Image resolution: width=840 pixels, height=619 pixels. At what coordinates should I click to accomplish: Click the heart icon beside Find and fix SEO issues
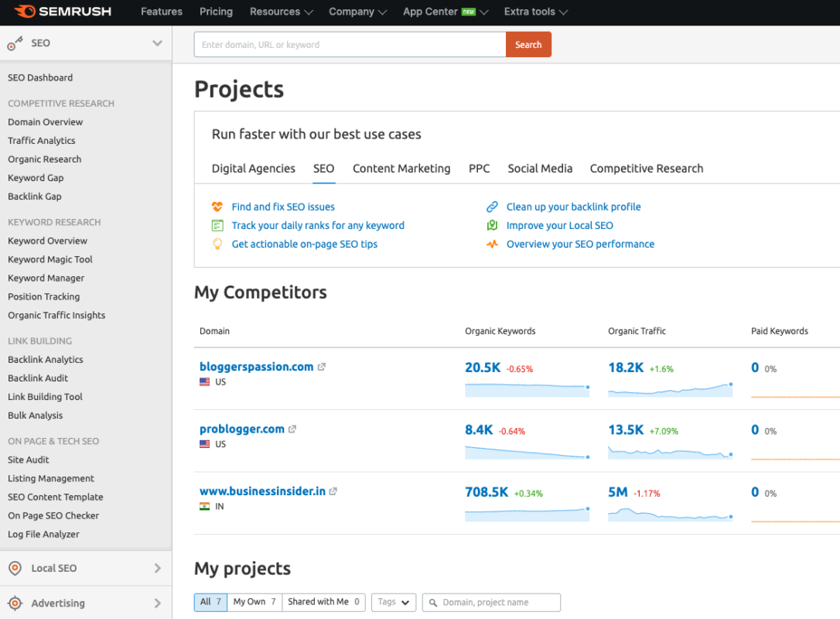click(217, 207)
